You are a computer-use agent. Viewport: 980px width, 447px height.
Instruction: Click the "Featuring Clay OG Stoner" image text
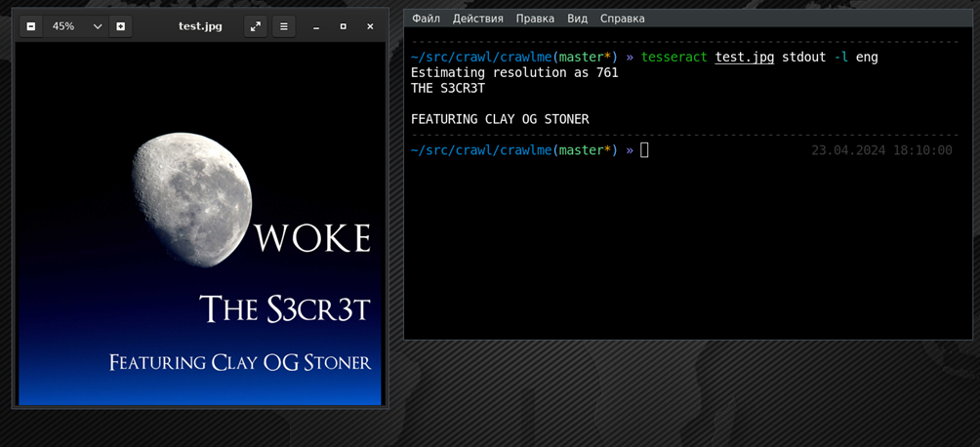[x=240, y=363]
